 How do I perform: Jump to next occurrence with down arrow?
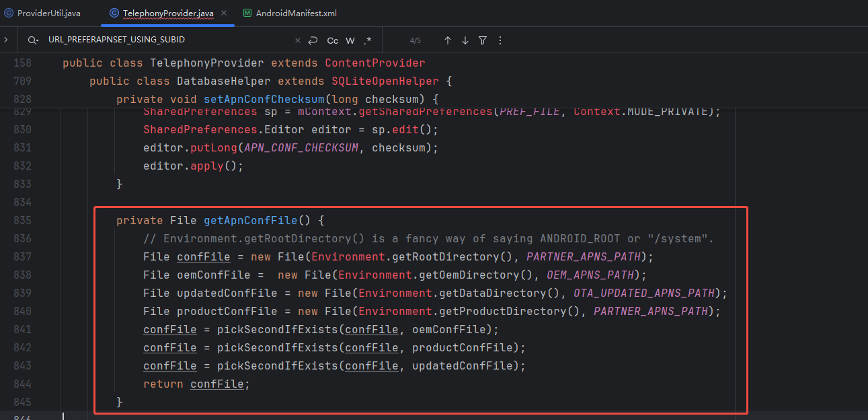(465, 40)
